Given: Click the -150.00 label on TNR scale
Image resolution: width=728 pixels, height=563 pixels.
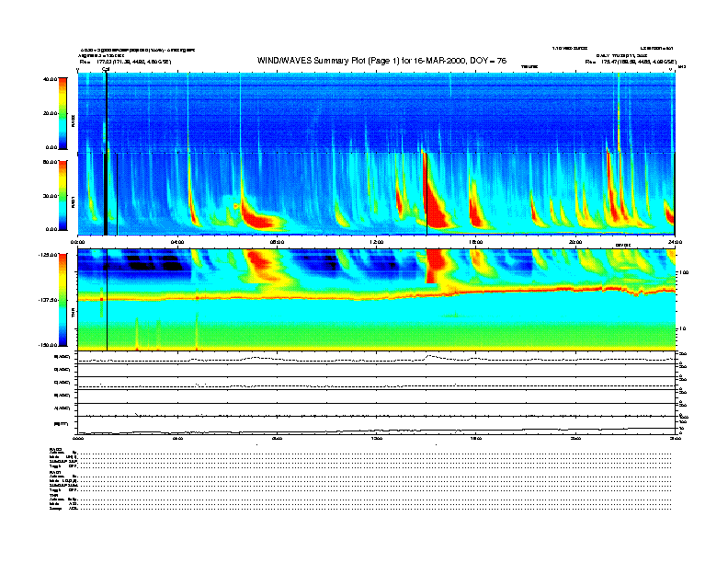Looking at the screenshot, I should point(48,345).
